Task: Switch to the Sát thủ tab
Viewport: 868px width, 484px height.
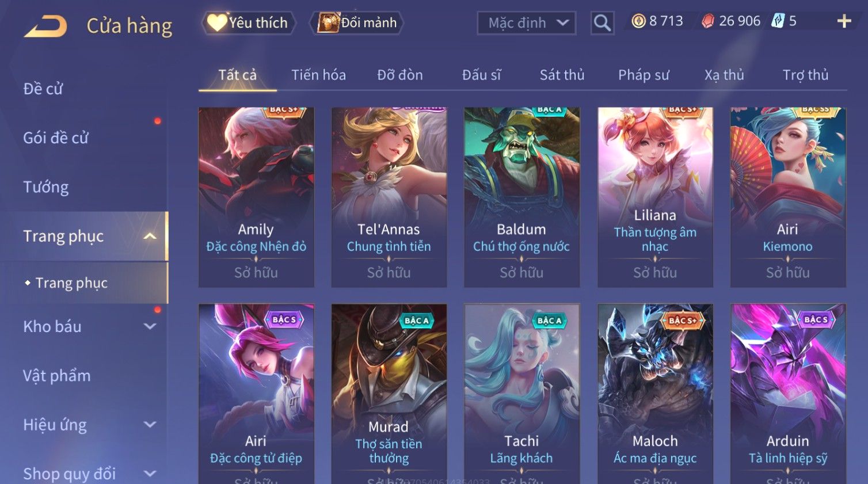Action: pyautogui.click(x=562, y=75)
